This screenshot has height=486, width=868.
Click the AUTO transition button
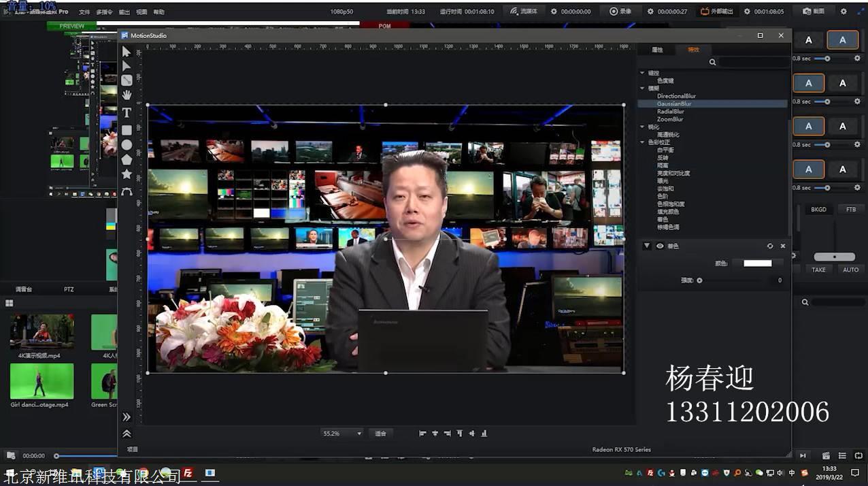851,270
